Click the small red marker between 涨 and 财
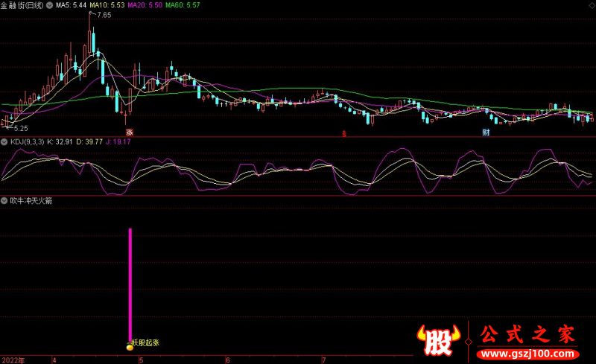 (x=343, y=133)
